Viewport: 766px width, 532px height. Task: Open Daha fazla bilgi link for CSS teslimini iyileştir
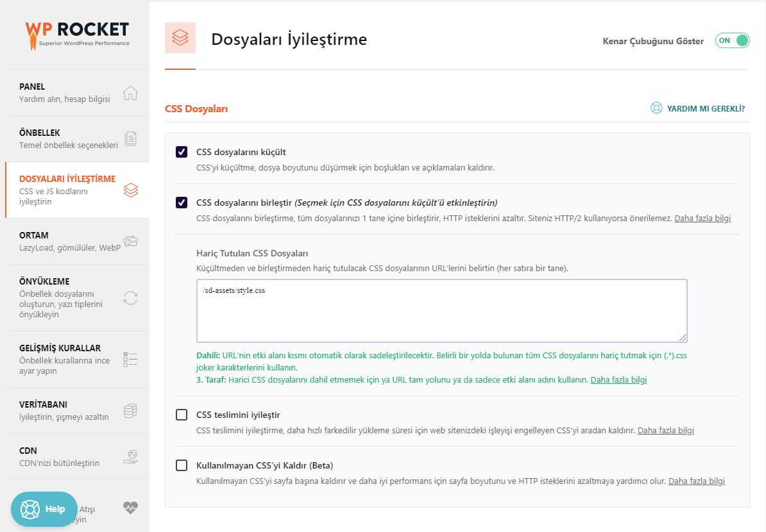(x=666, y=431)
